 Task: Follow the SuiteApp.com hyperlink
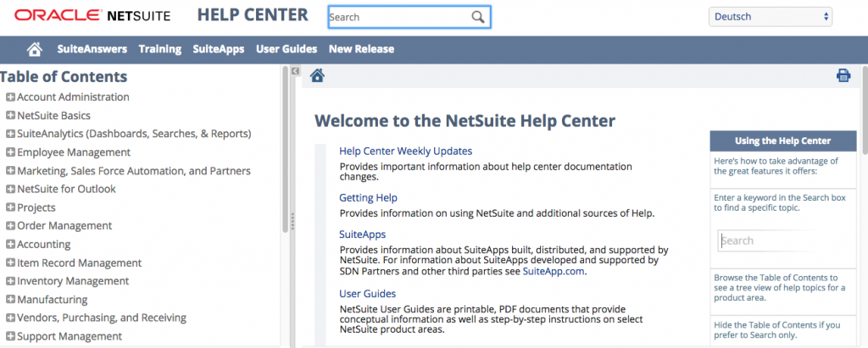point(553,272)
